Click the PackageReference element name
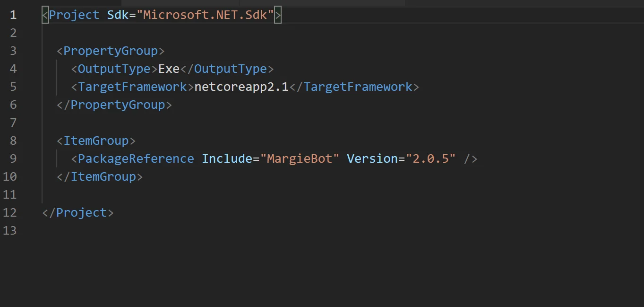The height and width of the screenshot is (307, 644). 136,159
